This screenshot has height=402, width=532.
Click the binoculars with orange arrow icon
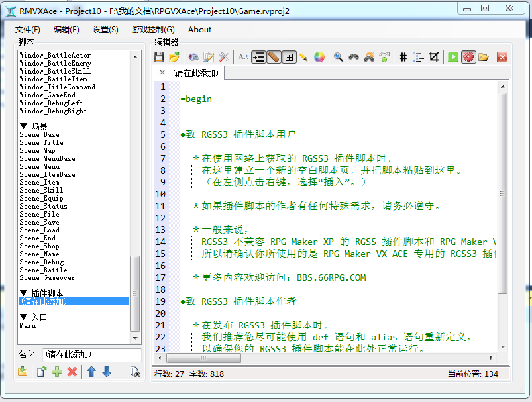pos(369,57)
